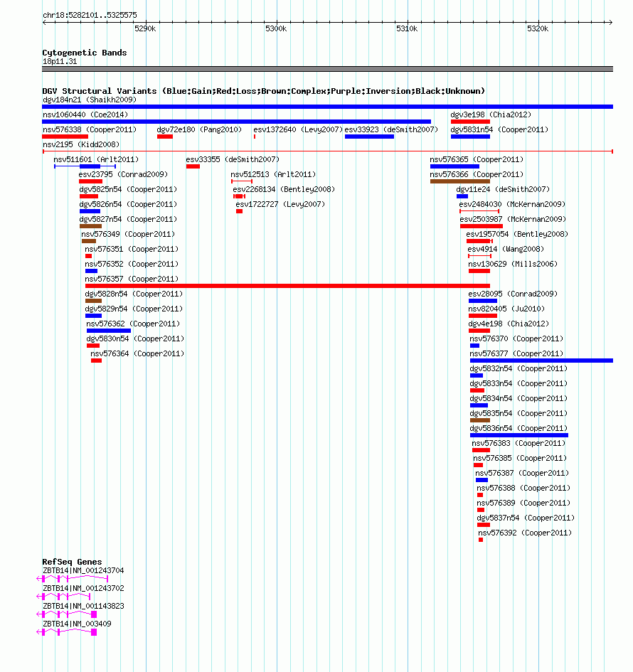Click the long red bar of nsv576357

click(x=287, y=286)
